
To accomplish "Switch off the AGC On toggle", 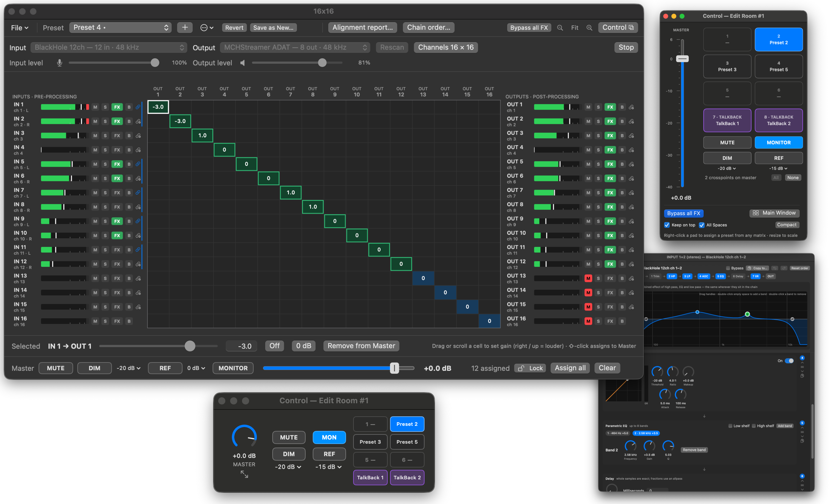I will [789, 360].
